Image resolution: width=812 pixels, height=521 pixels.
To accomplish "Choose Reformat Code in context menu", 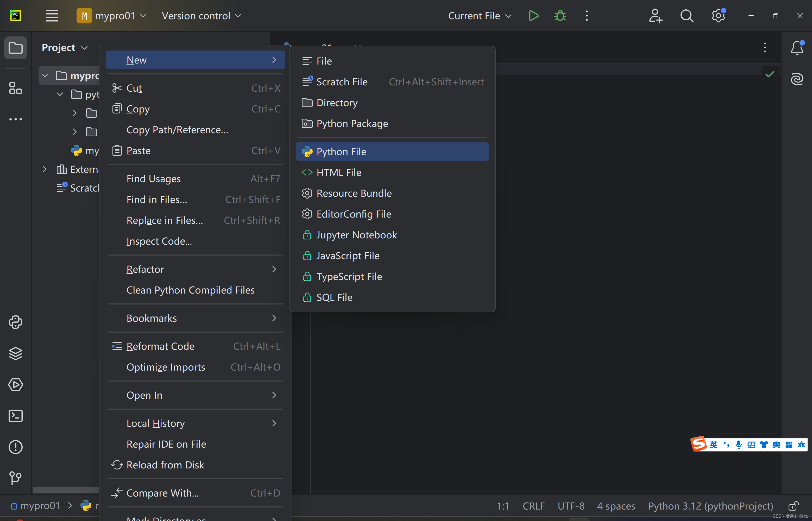I will point(160,346).
